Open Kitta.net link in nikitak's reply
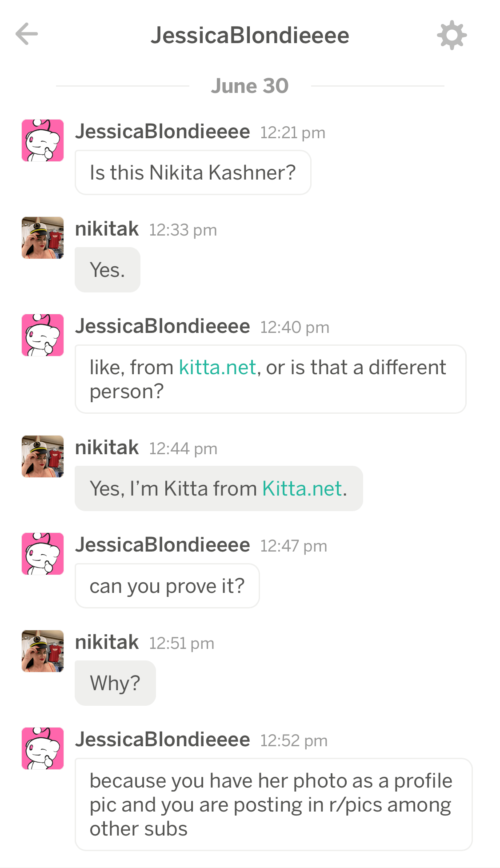500x868 pixels. [302, 488]
